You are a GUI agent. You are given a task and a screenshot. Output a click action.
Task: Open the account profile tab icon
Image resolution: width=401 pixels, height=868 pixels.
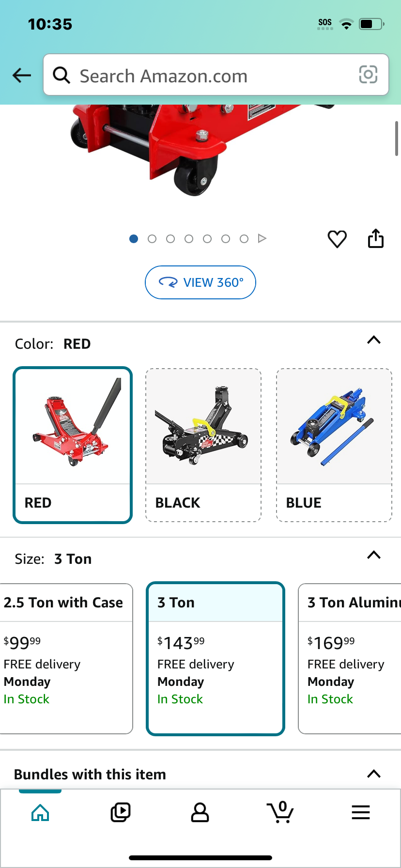tap(200, 812)
